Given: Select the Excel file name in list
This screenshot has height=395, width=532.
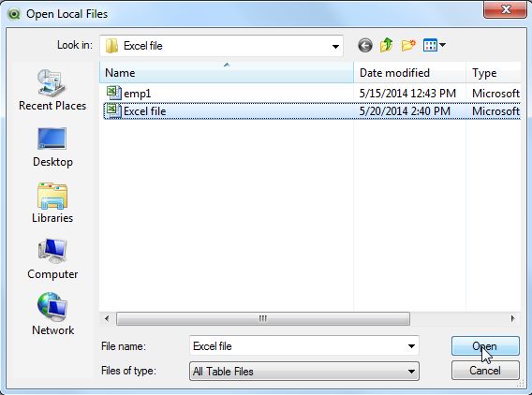Looking at the screenshot, I should click(145, 111).
